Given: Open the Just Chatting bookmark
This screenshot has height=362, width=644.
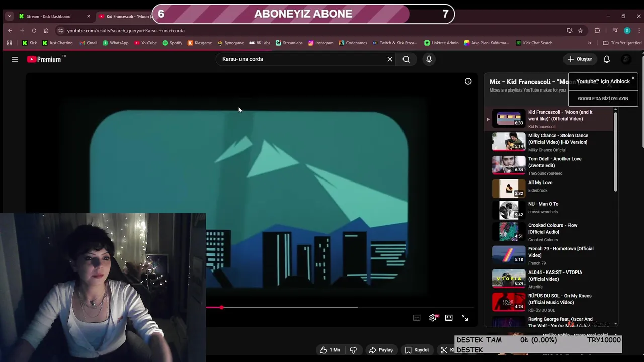Looking at the screenshot, I should [57, 43].
